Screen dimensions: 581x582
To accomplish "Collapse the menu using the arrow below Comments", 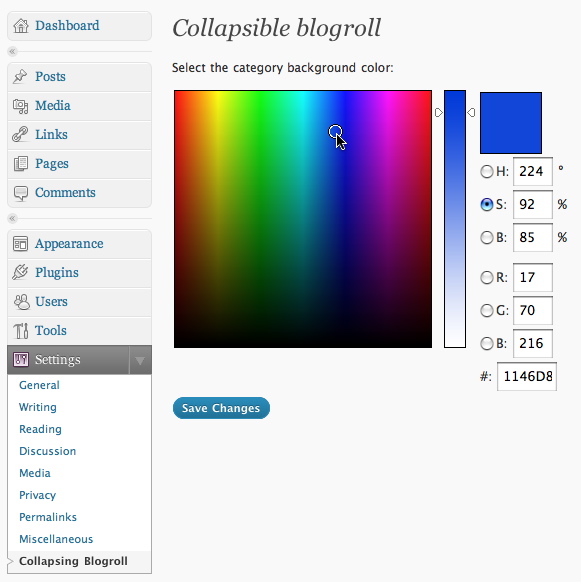I will pyautogui.click(x=12, y=218).
